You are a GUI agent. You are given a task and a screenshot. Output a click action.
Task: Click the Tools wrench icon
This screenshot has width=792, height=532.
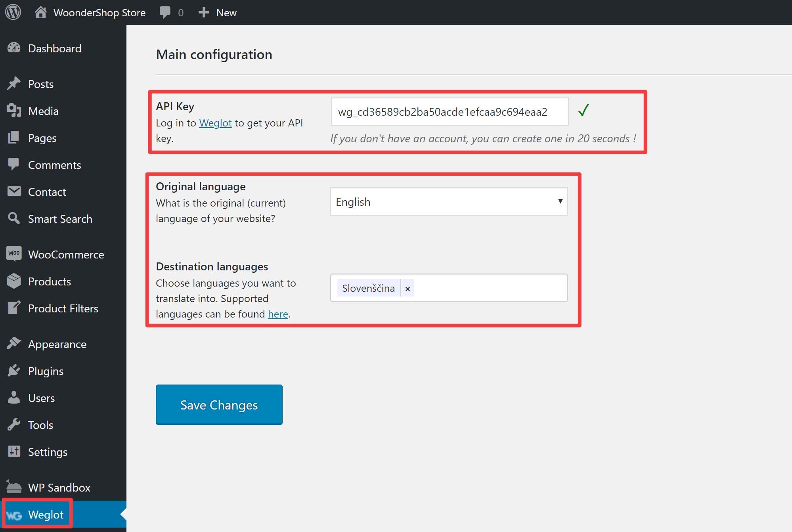pos(14,425)
